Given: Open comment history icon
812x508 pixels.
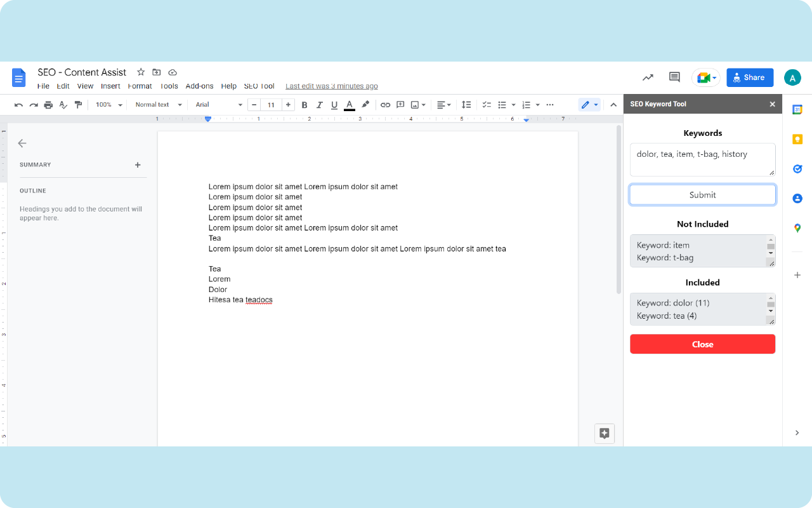Looking at the screenshot, I should [674, 77].
